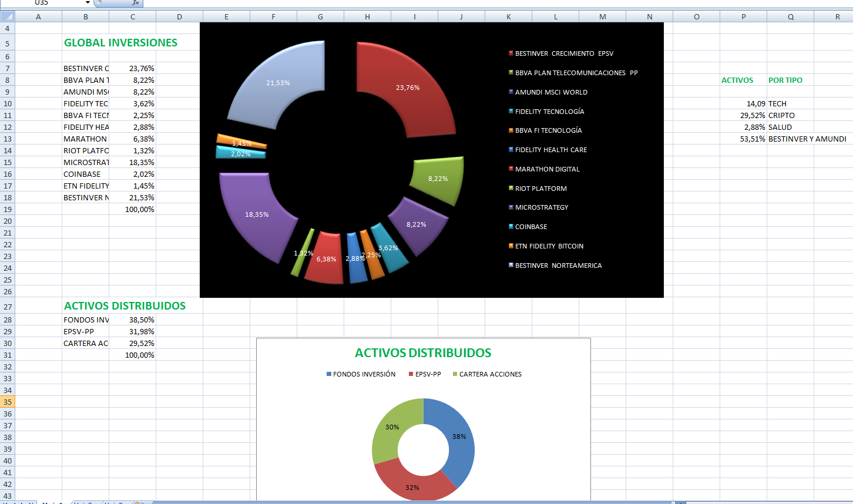The height and width of the screenshot is (504, 853).
Task: Select cell showing 53,51% in ACTIVOS column
Action: click(744, 139)
